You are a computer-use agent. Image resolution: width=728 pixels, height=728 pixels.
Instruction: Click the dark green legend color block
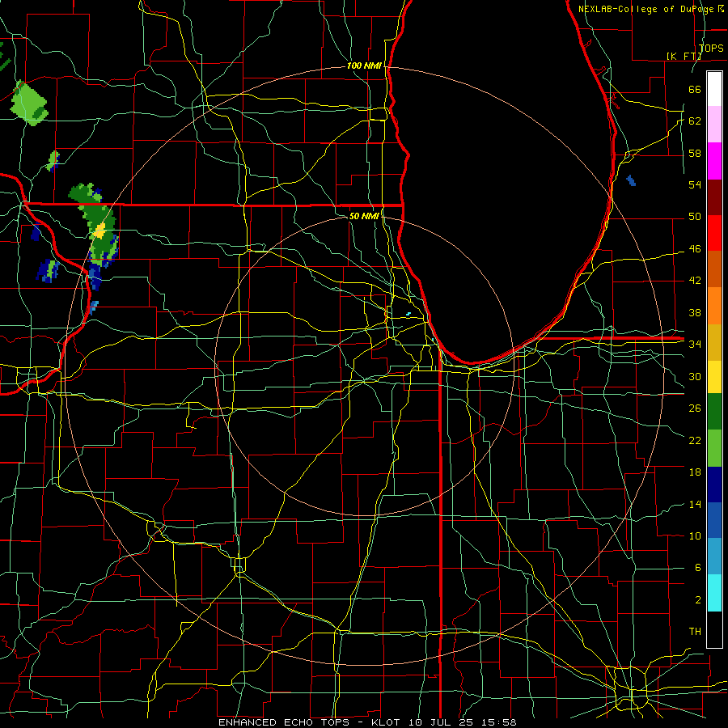click(714, 412)
